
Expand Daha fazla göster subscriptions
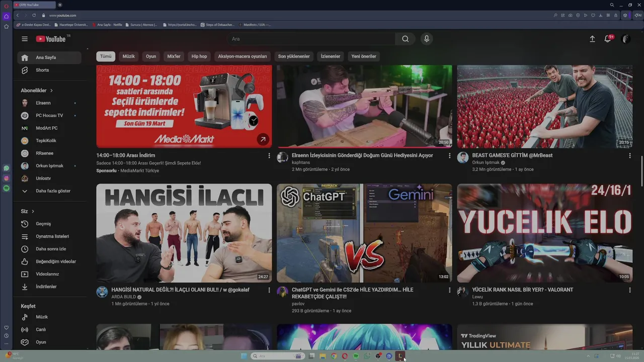49,191
